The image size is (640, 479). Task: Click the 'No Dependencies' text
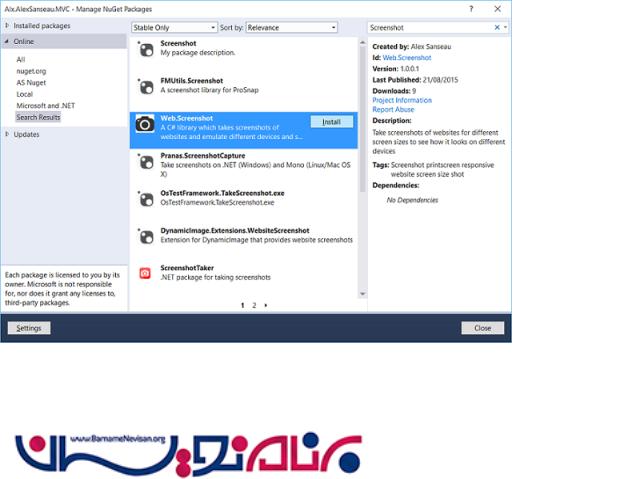click(412, 200)
